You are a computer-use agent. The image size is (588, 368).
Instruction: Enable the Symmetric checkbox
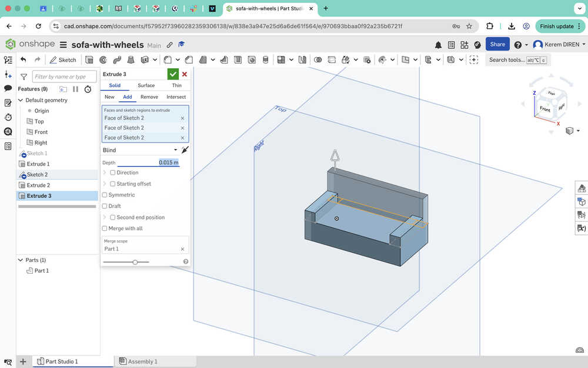[x=105, y=195]
